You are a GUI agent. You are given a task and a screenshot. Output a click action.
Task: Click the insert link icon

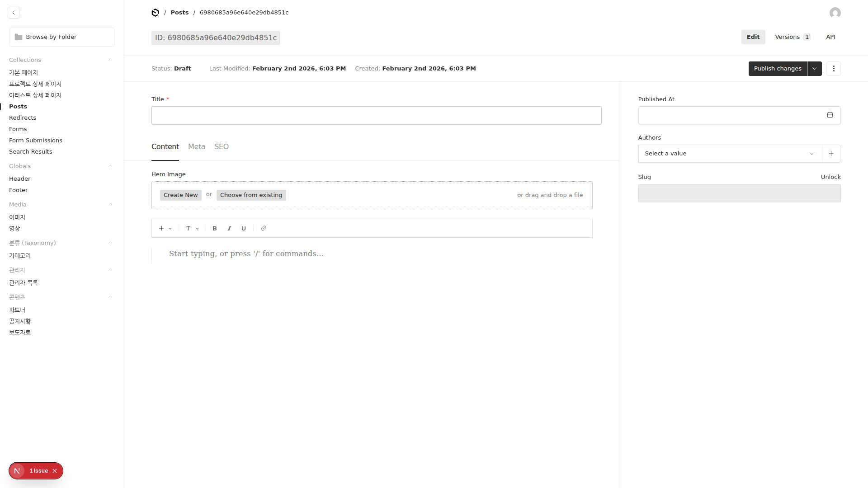(264, 229)
